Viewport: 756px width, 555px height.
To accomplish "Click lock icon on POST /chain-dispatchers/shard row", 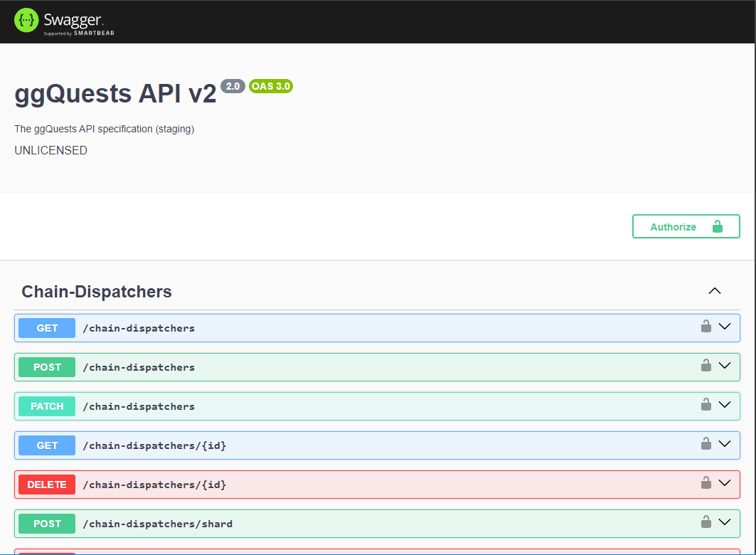I will [706, 522].
